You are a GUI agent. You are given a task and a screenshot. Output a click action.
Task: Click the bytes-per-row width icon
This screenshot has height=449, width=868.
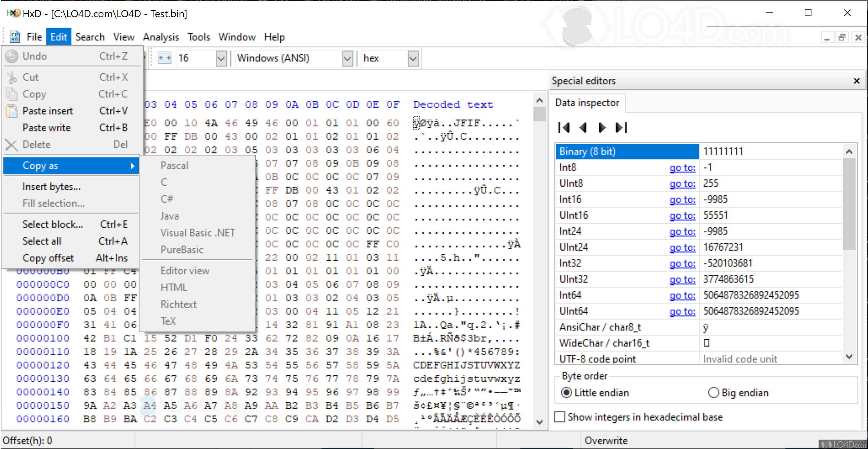click(x=165, y=58)
